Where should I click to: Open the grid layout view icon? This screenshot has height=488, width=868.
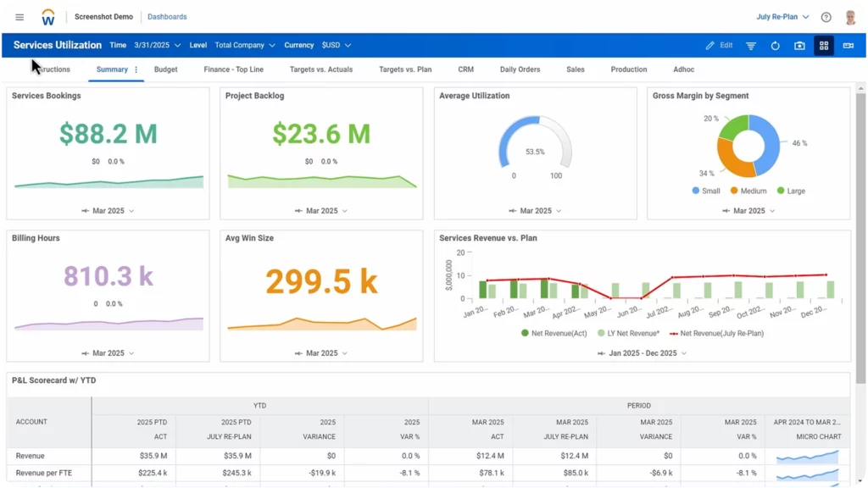pyautogui.click(x=823, y=45)
